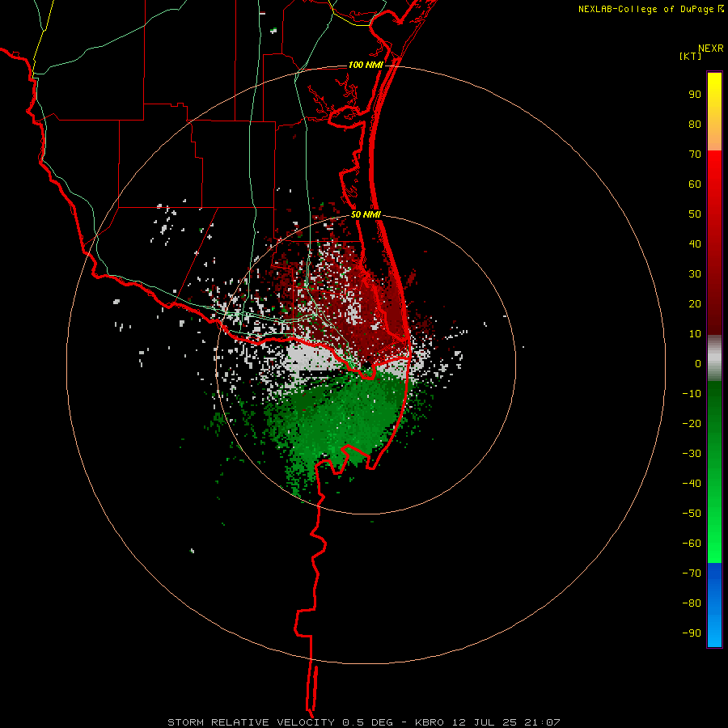Click the 100 NMI range ring label
Image resolution: width=728 pixels, height=728 pixels.
(366, 65)
